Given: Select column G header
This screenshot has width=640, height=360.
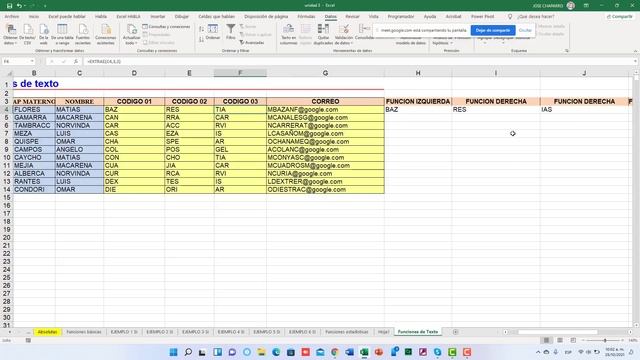Looking at the screenshot, I should 325,73.
